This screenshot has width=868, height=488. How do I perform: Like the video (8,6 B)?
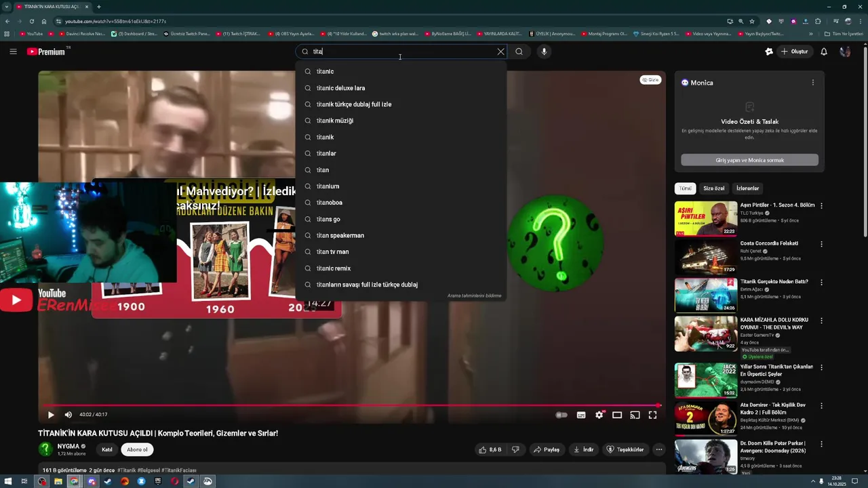tap(490, 449)
